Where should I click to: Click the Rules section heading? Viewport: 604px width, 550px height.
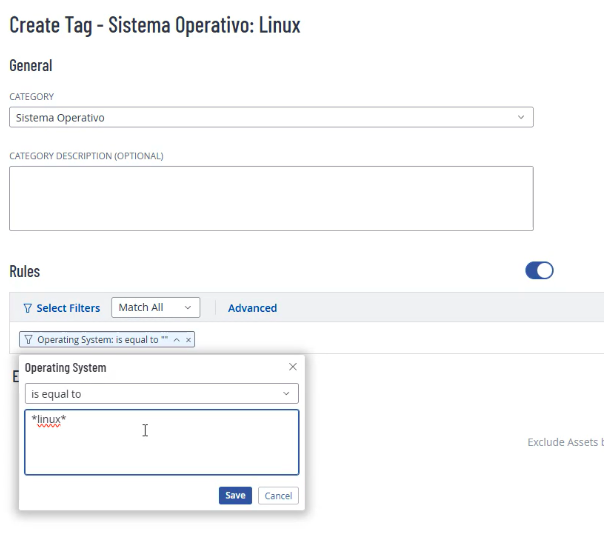pyautogui.click(x=25, y=271)
